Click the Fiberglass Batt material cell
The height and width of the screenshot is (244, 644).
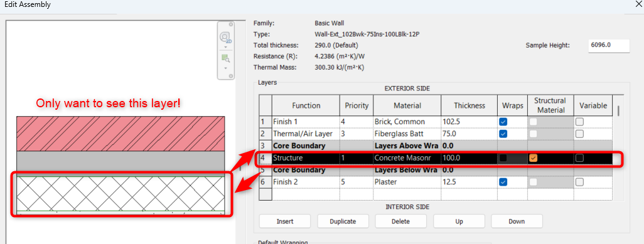[x=407, y=134]
